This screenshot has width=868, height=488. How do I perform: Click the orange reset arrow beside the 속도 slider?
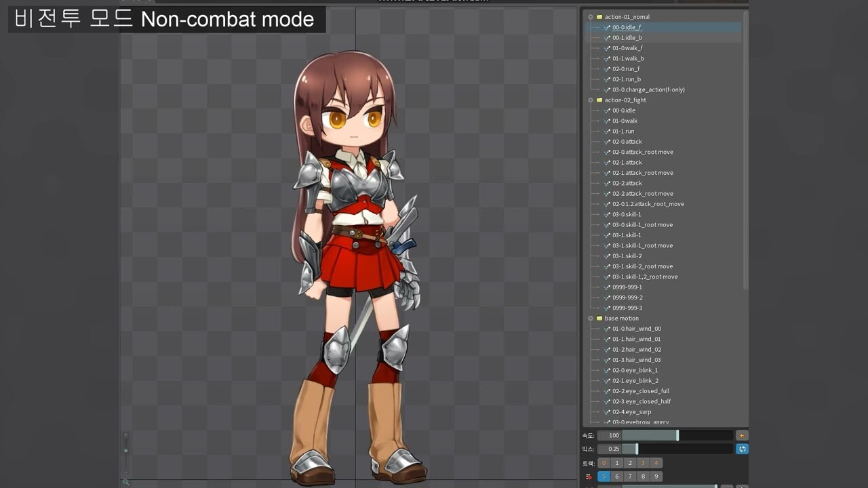742,435
